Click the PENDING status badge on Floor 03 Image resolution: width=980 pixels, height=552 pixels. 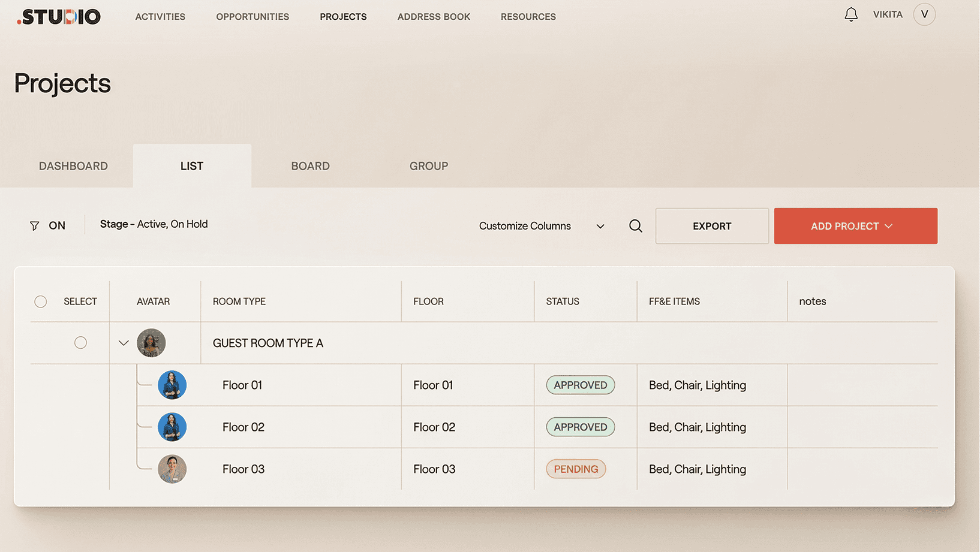pyautogui.click(x=575, y=469)
